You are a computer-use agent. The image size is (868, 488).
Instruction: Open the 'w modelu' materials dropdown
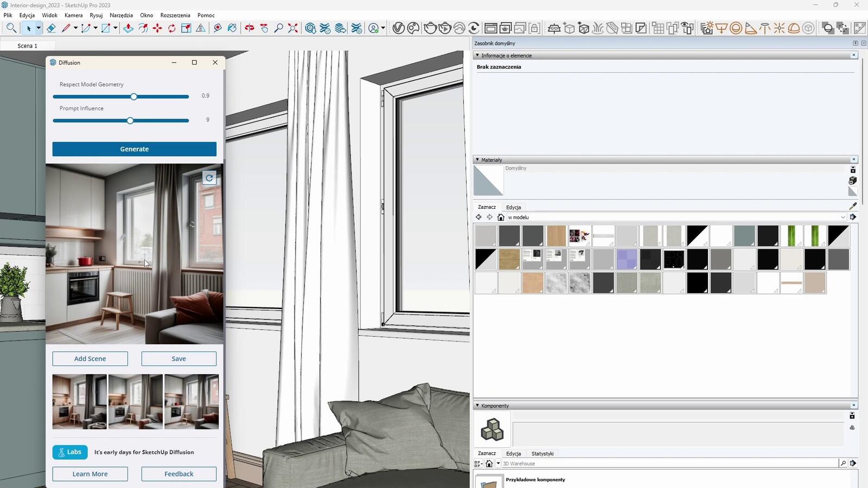843,217
